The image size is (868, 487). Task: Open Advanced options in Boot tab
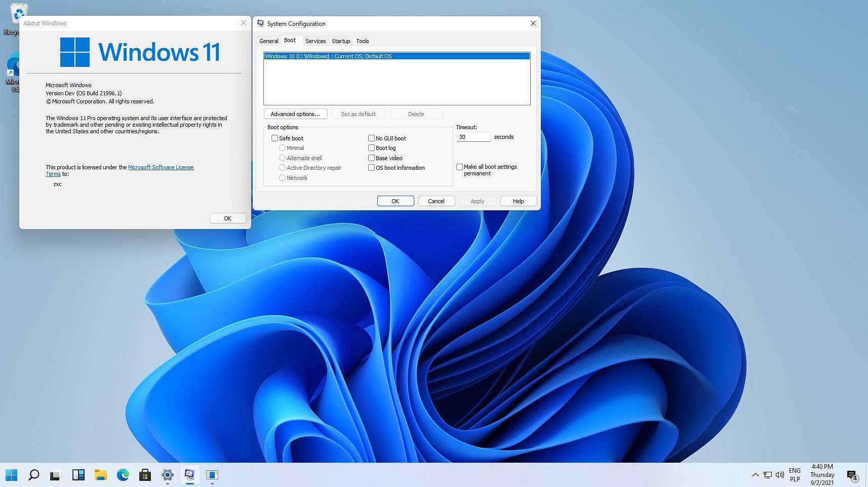[x=295, y=114]
